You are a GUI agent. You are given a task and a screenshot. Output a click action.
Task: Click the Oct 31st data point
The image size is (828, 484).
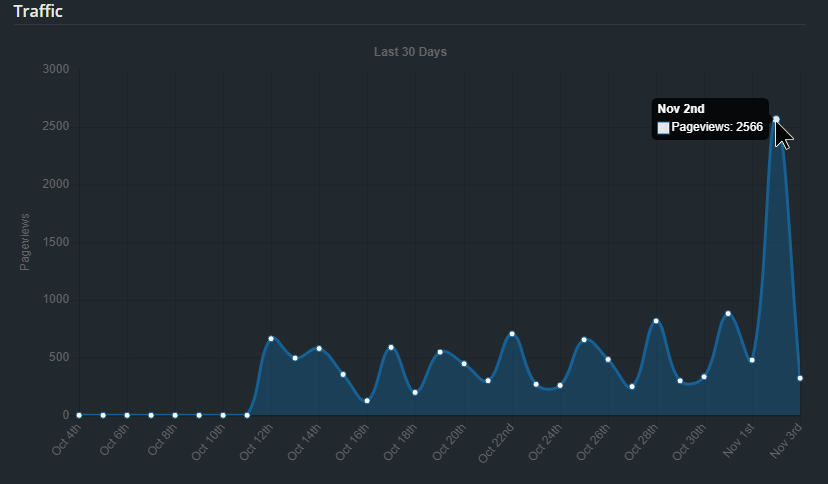728,314
